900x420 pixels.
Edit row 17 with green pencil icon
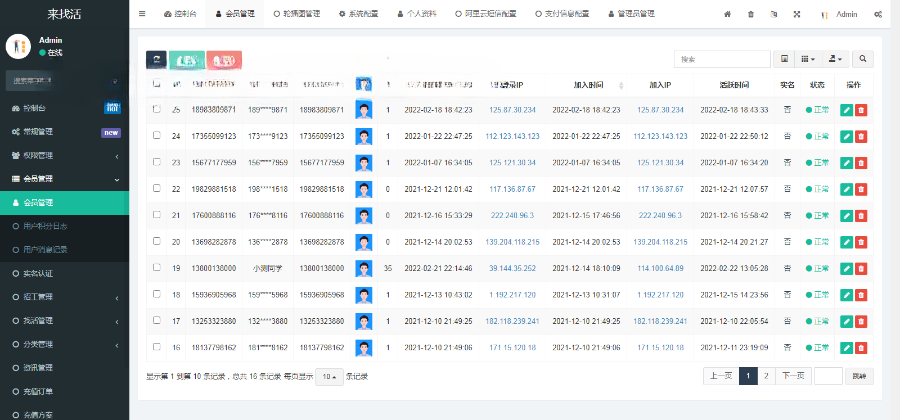pos(847,321)
